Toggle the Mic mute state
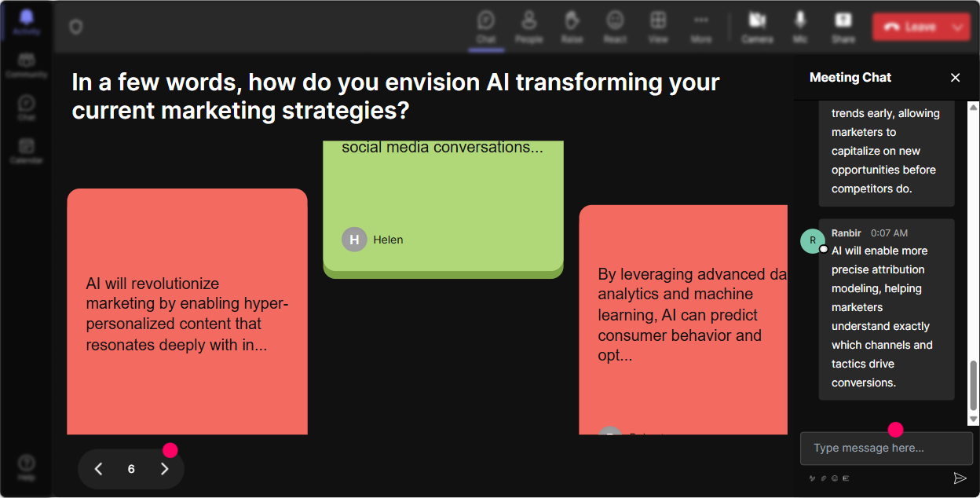This screenshot has height=498, width=980. pos(800,26)
